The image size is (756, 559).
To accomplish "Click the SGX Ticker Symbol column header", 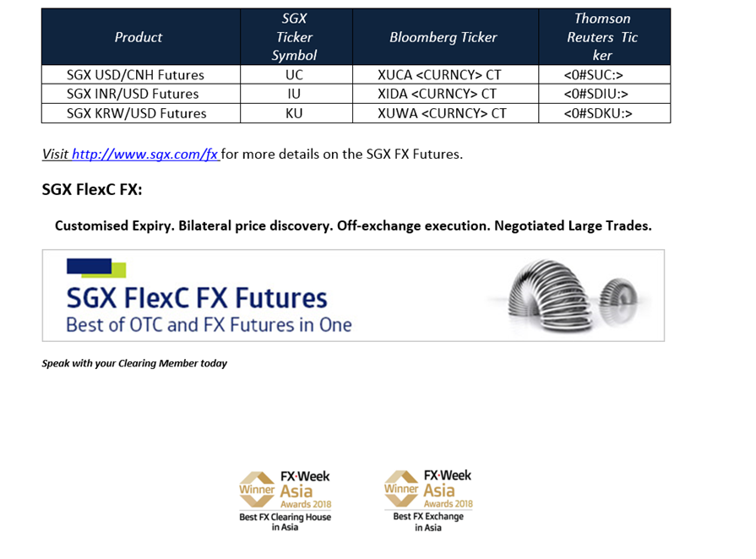I will coord(296,36).
